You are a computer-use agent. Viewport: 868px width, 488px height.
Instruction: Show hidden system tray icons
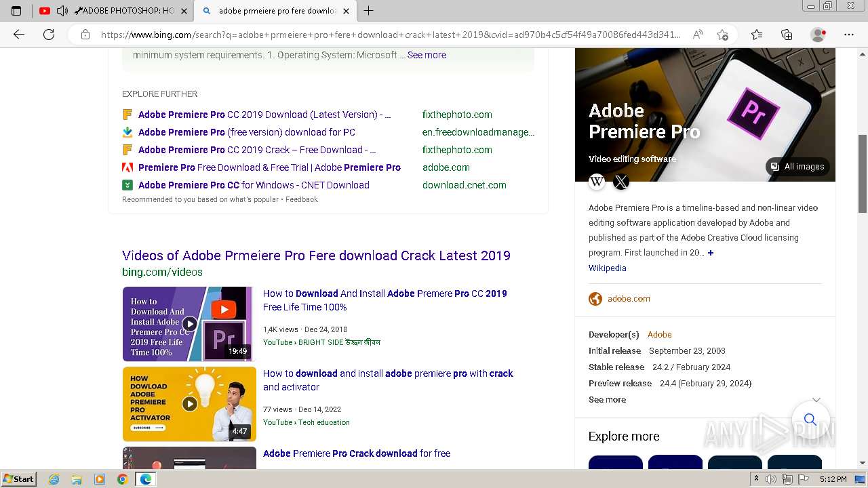pos(757,479)
